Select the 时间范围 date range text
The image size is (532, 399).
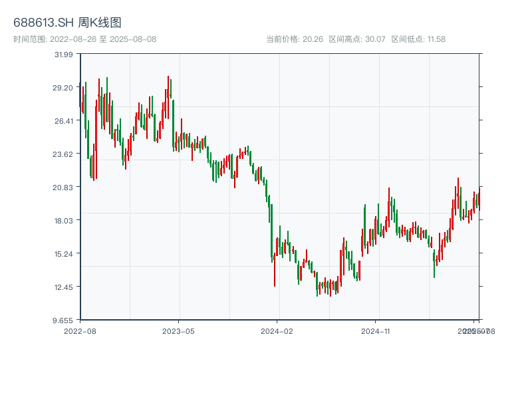85,39
